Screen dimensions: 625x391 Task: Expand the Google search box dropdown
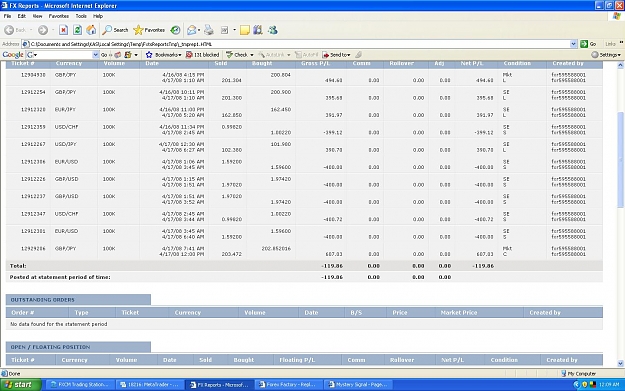coord(95,55)
